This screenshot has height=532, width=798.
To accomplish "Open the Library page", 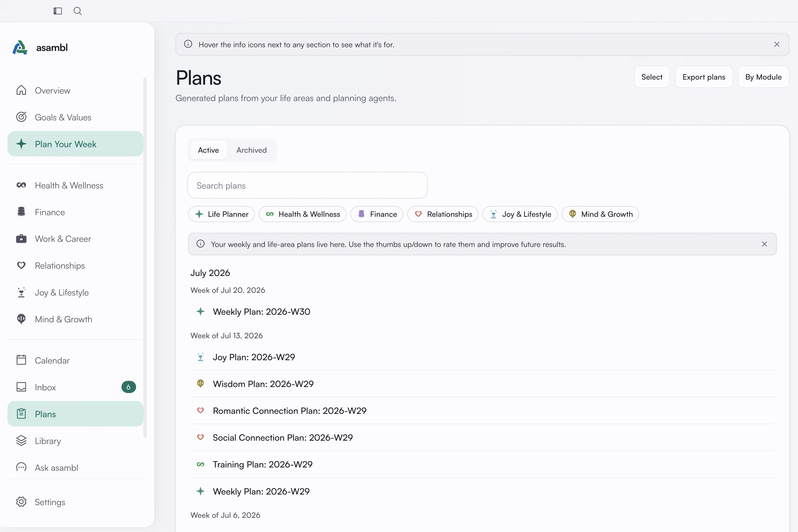I will click(x=75, y=440).
